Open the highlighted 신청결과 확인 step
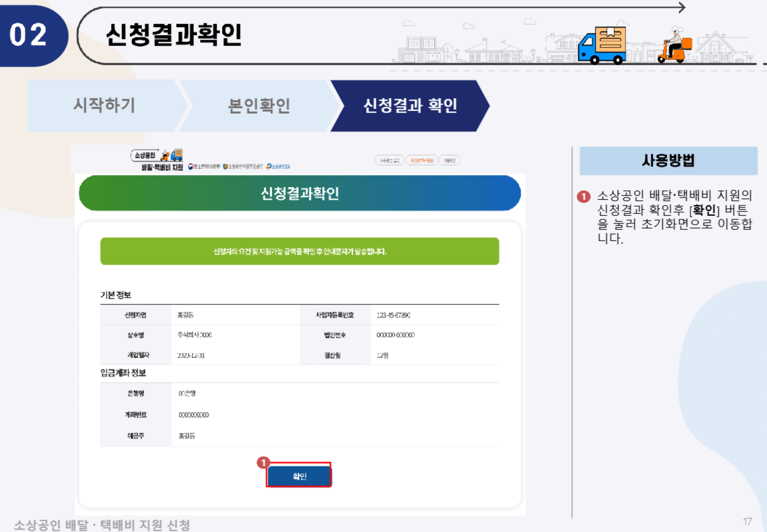The height and width of the screenshot is (532, 767). point(411,105)
